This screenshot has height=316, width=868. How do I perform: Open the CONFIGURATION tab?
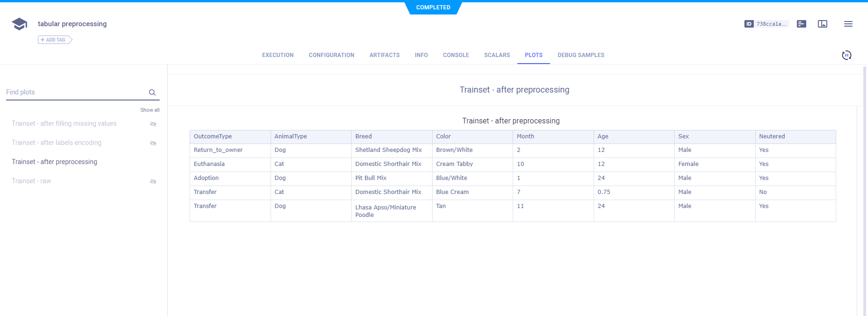click(331, 55)
